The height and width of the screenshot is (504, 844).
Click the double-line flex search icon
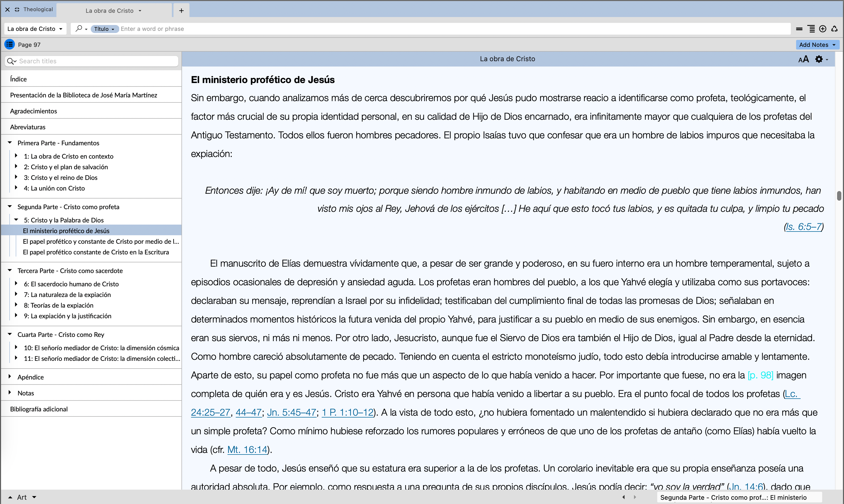point(799,29)
